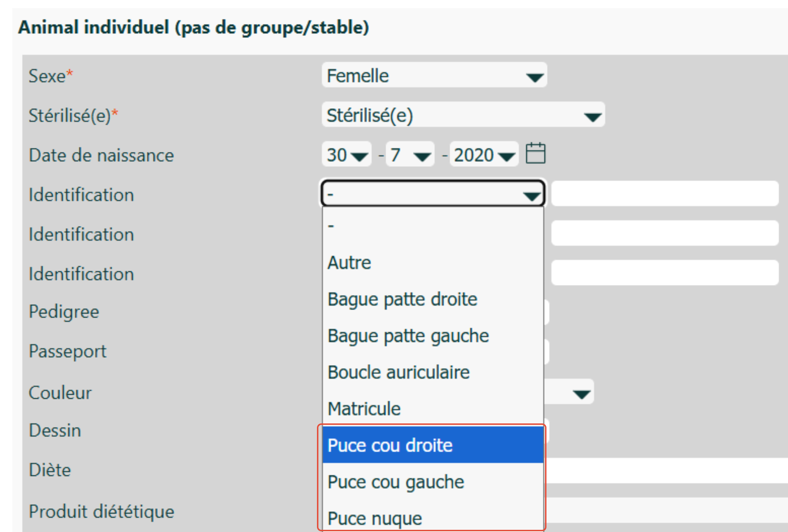Open the Couleur dropdown arrow
The image size is (788, 532).
click(x=581, y=393)
